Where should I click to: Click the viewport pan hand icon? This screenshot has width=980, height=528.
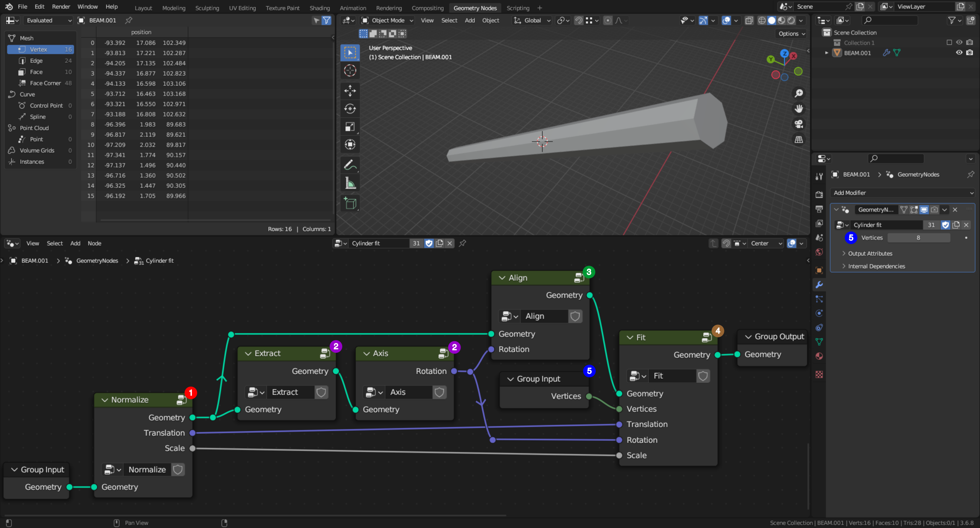(799, 109)
